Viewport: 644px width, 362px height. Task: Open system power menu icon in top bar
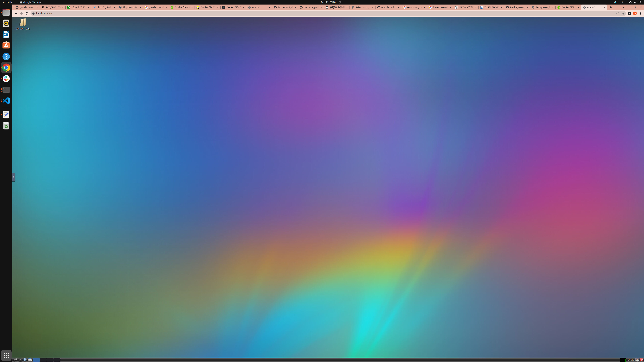click(x=640, y=2)
